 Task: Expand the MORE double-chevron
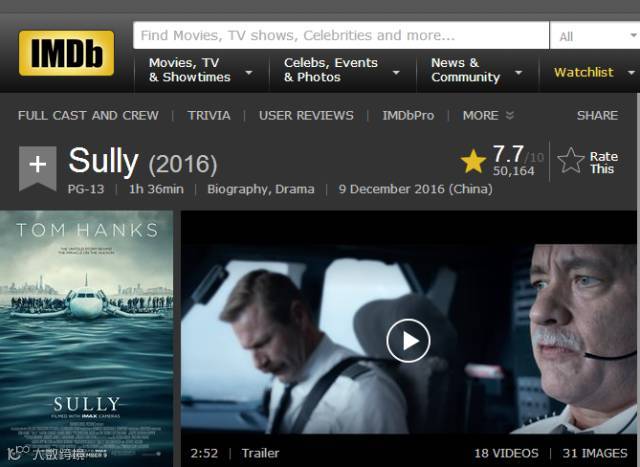[x=510, y=116]
